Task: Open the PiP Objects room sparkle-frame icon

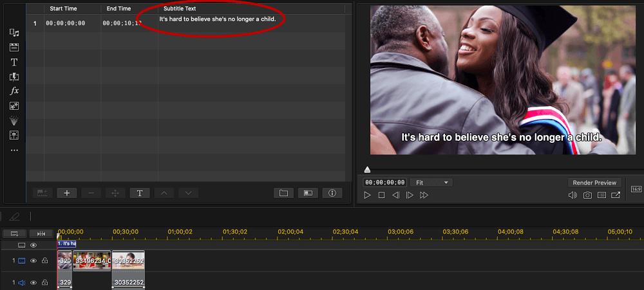Action: tap(14, 106)
